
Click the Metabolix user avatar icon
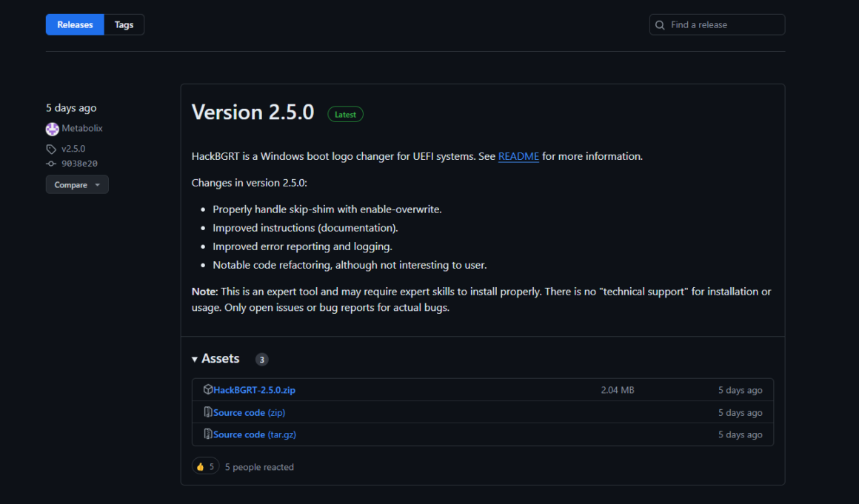coord(52,129)
